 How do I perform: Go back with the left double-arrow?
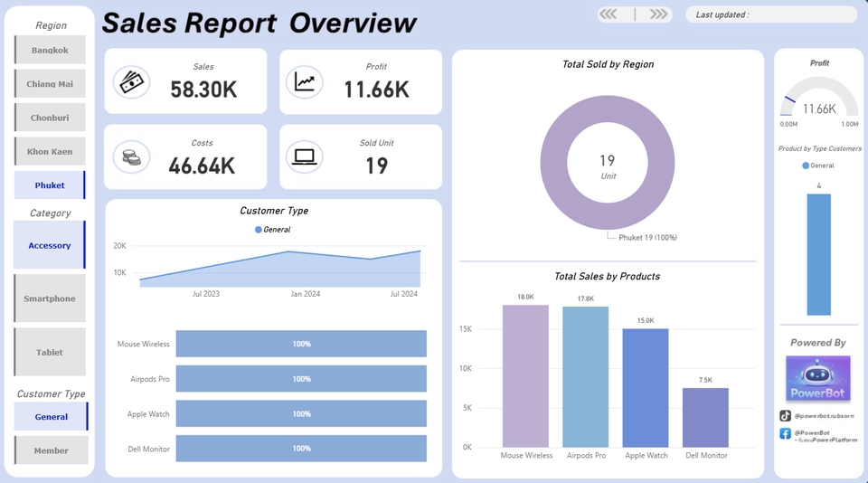[609, 14]
